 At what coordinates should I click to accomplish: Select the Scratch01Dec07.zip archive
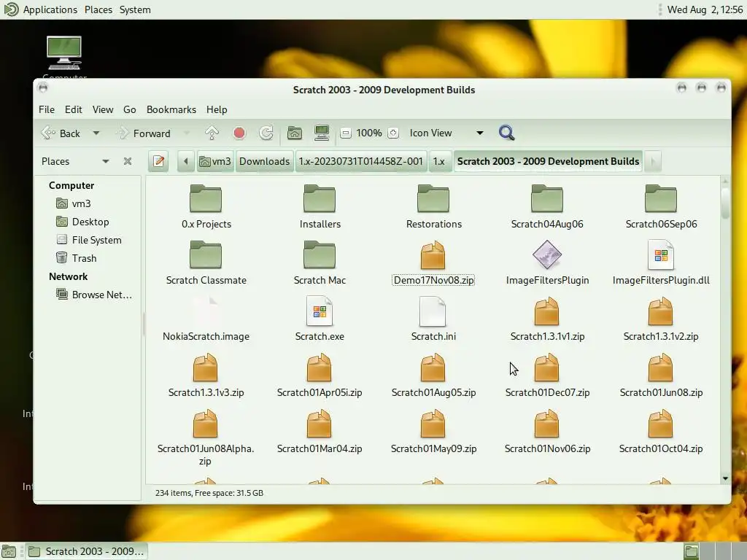[547, 376]
